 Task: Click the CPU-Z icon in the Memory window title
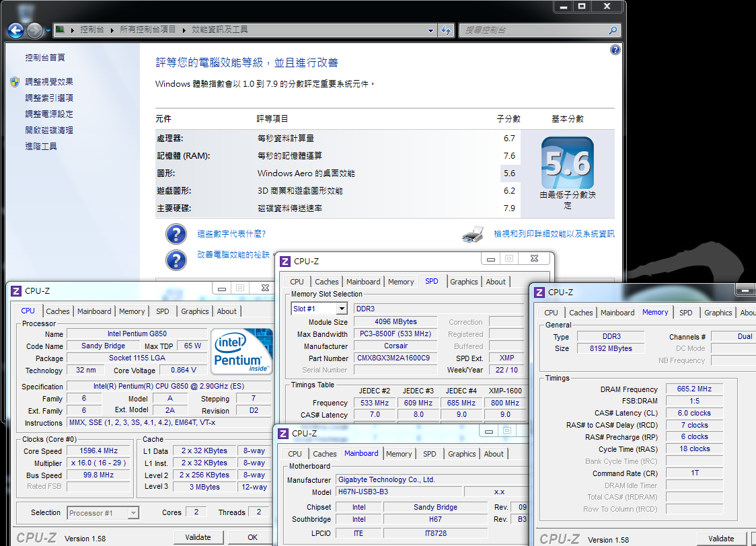(539, 292)
